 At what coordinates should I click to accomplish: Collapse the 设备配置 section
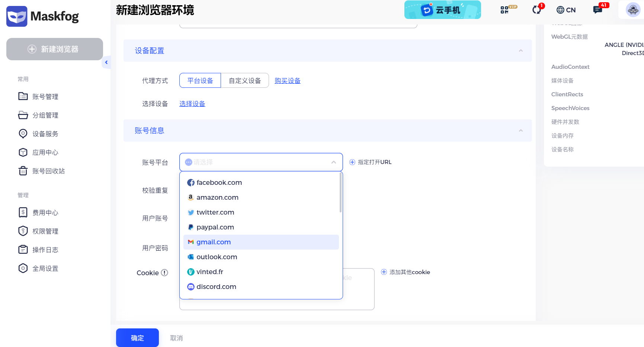[521, 51]
